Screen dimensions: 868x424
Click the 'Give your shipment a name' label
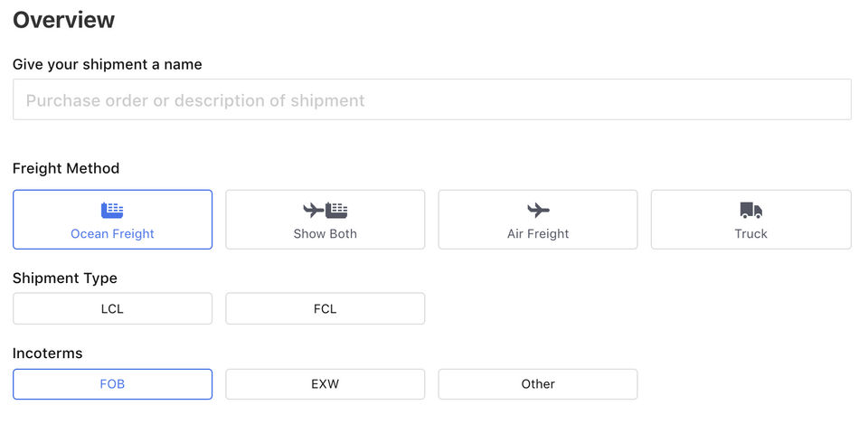pos(107,64)
